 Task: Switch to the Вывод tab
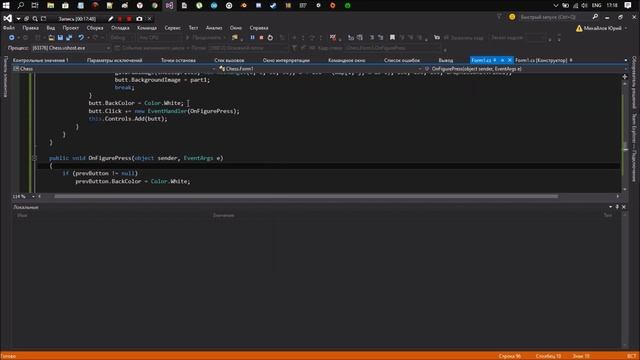[x=446, y=60]
